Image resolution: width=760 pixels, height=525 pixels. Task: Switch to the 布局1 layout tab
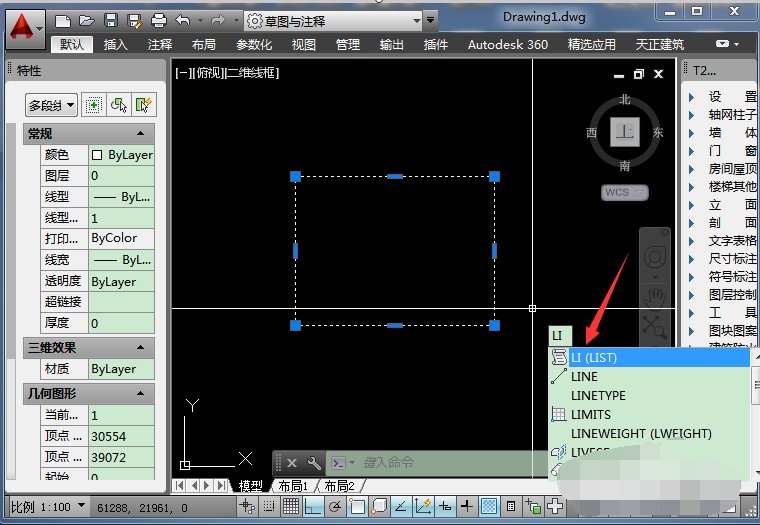coord(293,486)
